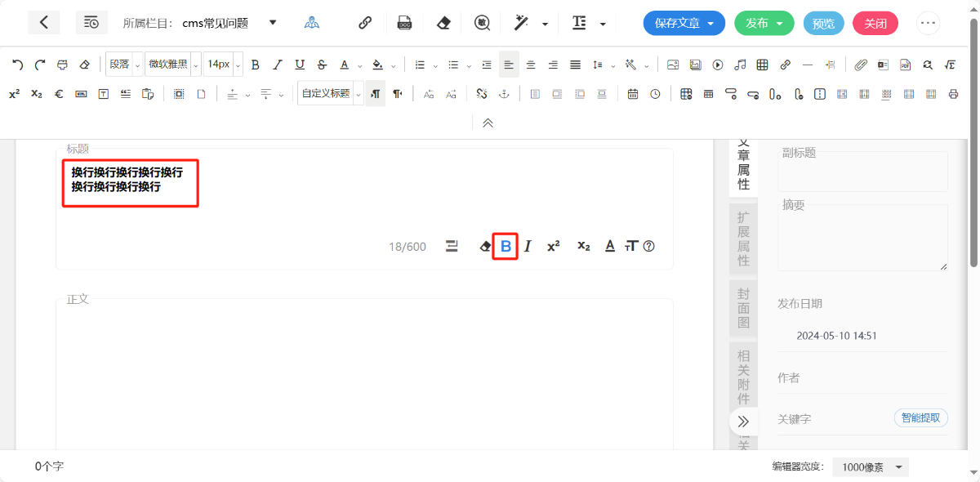Insert a formula with the square root sigma icon
This screenshot has width=980, height=482.
click(950, 65)
